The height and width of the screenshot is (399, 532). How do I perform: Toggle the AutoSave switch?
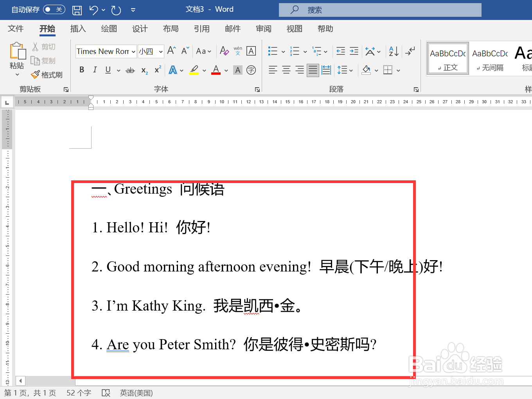[54, 9]
